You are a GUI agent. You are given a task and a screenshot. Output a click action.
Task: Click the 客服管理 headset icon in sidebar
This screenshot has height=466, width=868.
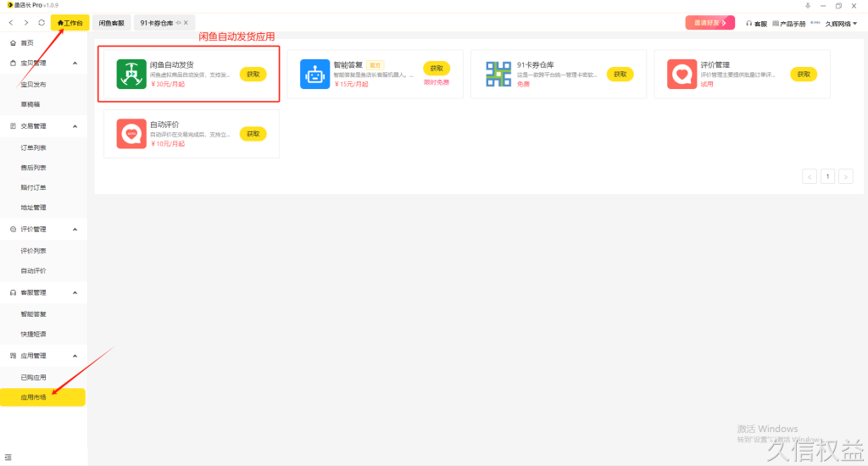click(x=14, y=292)
